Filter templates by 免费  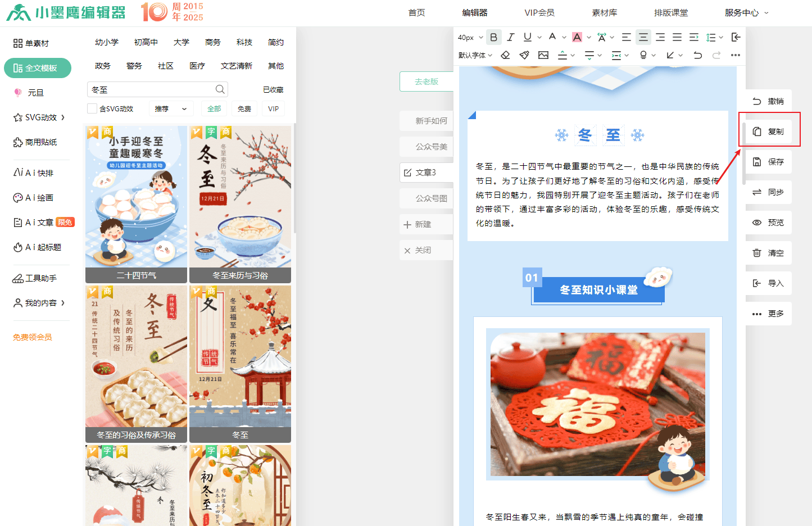pos(244,109)
